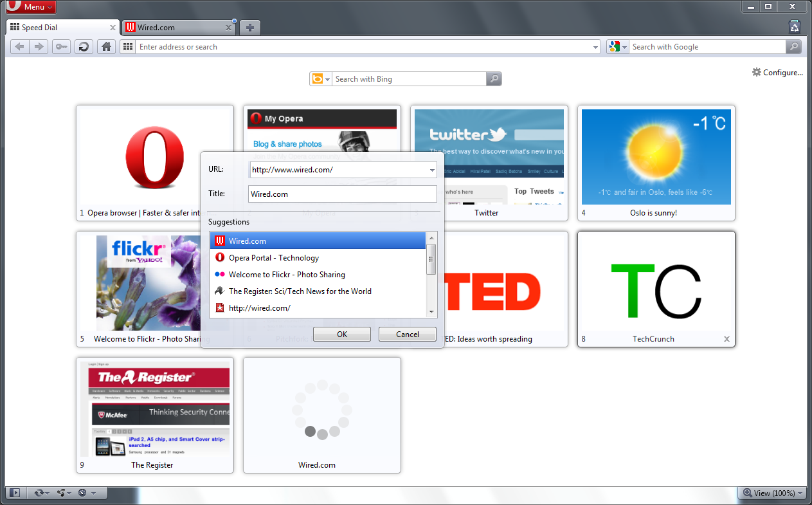Viewport: 812px width, 505px height.
Task: Open a new tab with plus button
Action: 250,28
